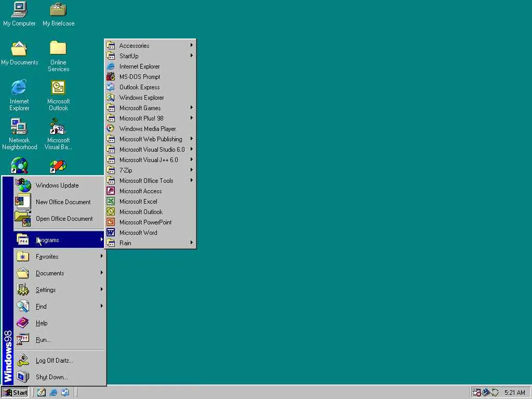Viewport: 532px width, 399px height.
Task: Click the Help purple book icon
Action: tap(23, 323)
